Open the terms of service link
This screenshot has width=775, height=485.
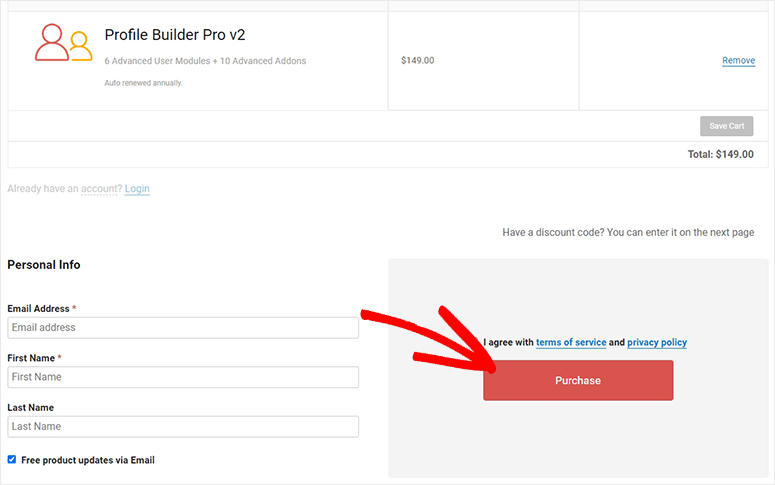click(x=571, y=342)
